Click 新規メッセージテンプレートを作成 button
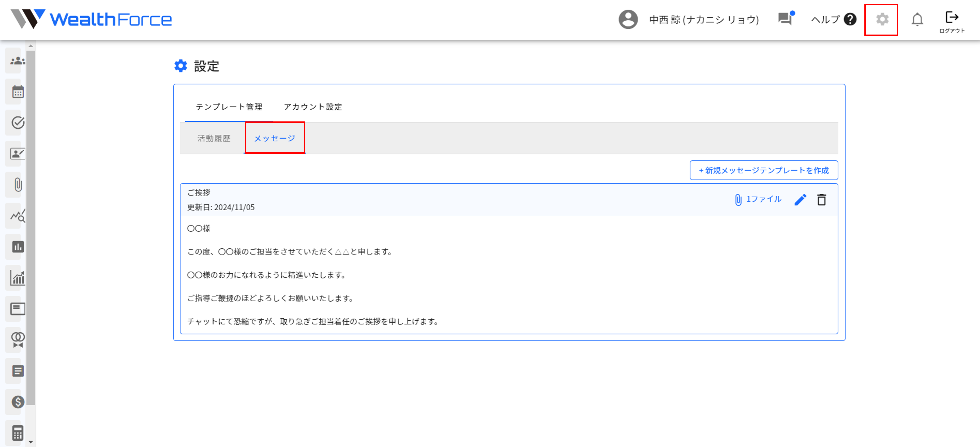Screen dimensions: 980x447 (764, 170)
